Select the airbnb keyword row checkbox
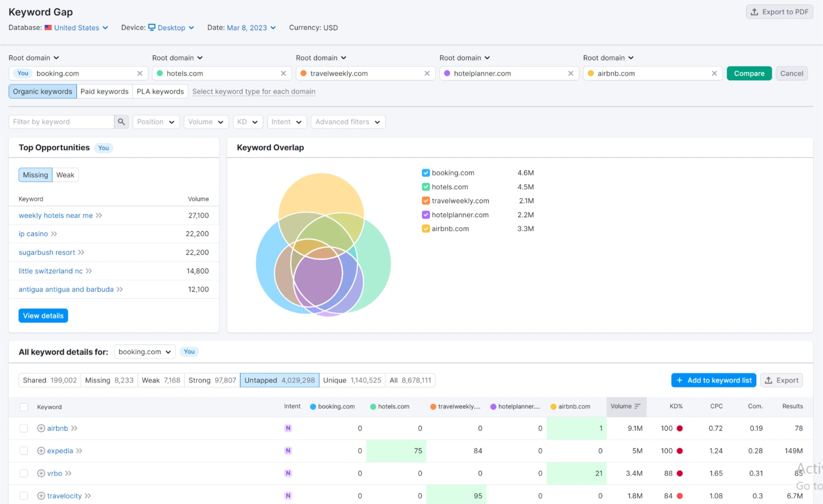823x504 pixels. tap(24, 428)
